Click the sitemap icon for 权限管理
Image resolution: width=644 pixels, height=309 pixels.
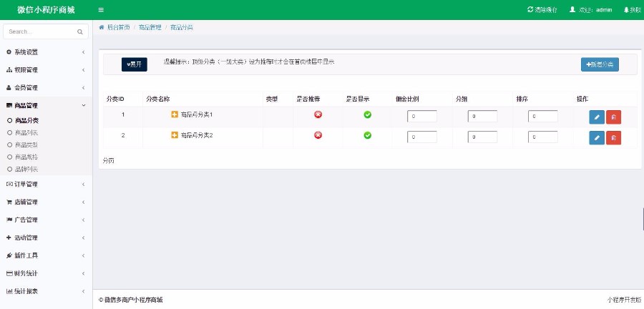pos(9,70)
